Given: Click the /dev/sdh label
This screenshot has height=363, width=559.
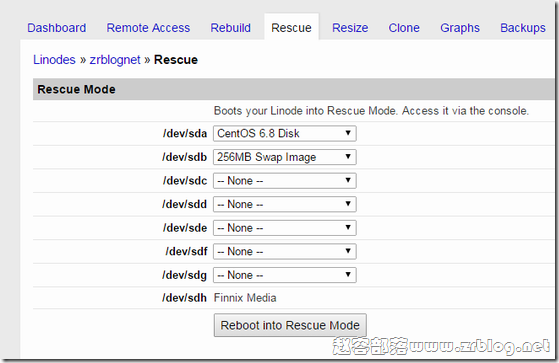Looking at the screenshot, I should pyautogui.click(x=185, y=298).
